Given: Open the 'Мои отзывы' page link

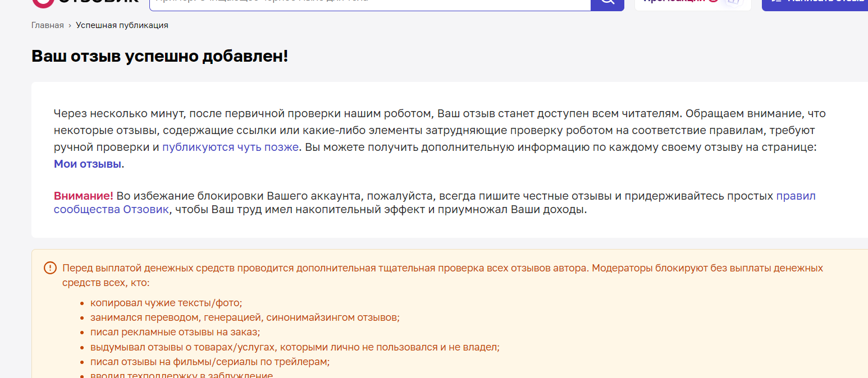Looking at the screenshot, I should pos(88,164).
